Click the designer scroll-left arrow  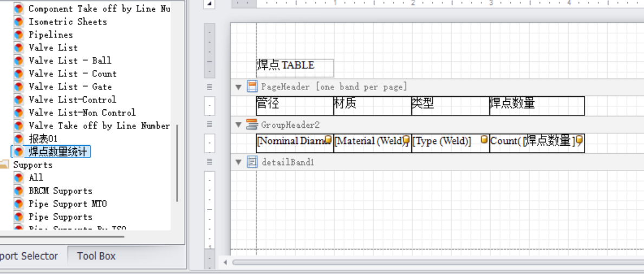pos(225,262)
